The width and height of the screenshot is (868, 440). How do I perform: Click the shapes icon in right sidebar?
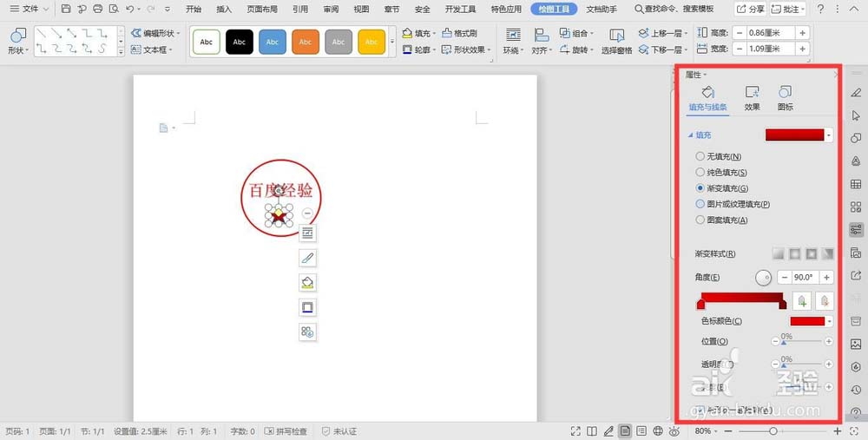[x=856, y=138]
